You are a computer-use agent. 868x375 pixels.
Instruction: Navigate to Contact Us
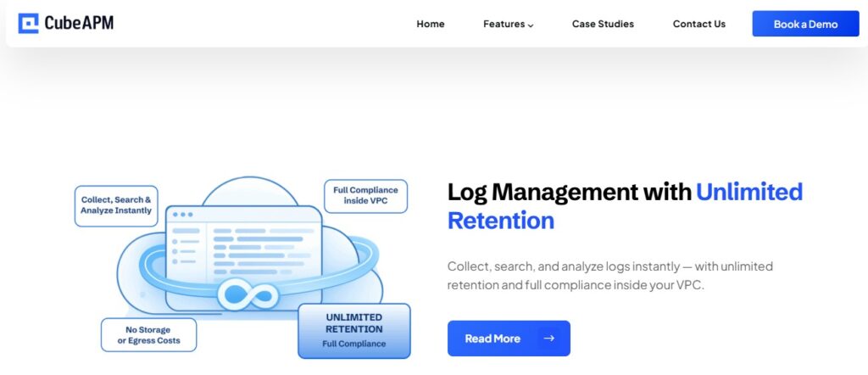[698, 24]
